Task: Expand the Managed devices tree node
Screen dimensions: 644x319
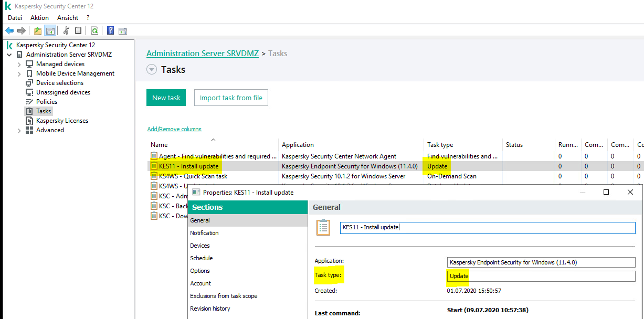Action: [19, 64]
